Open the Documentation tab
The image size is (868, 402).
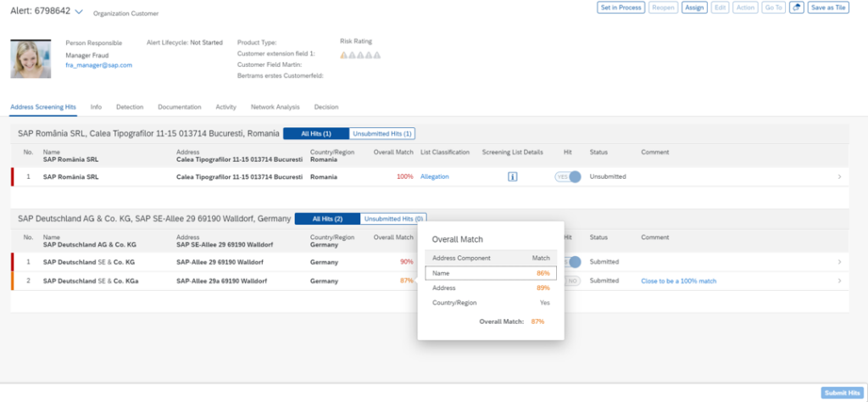(180, 107)
